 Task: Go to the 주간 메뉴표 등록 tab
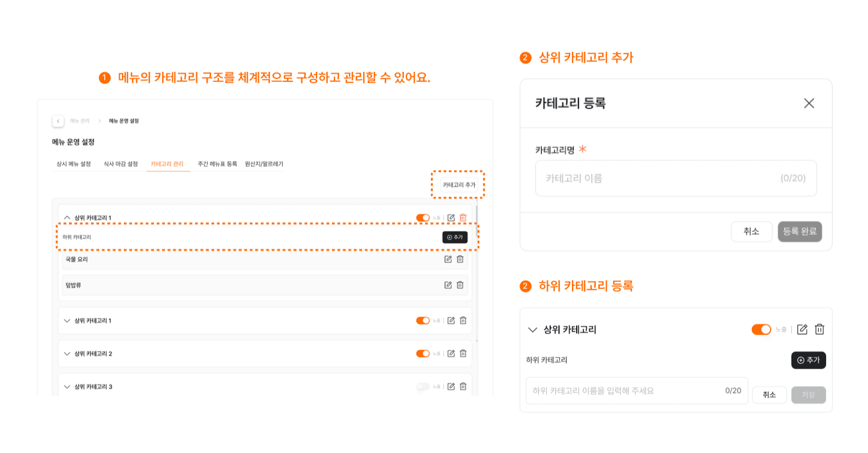point(218,164)
